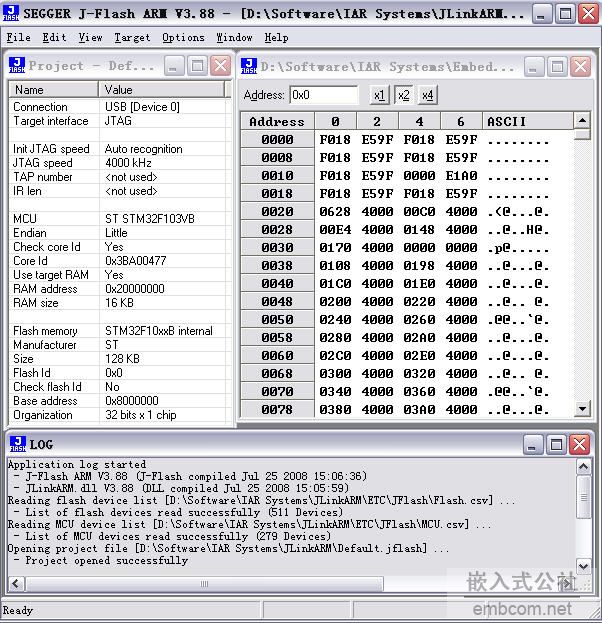Click the hex view scrollbar thumb
The height and width of the screenshot is (623, 602).
(x=582, y=134)
